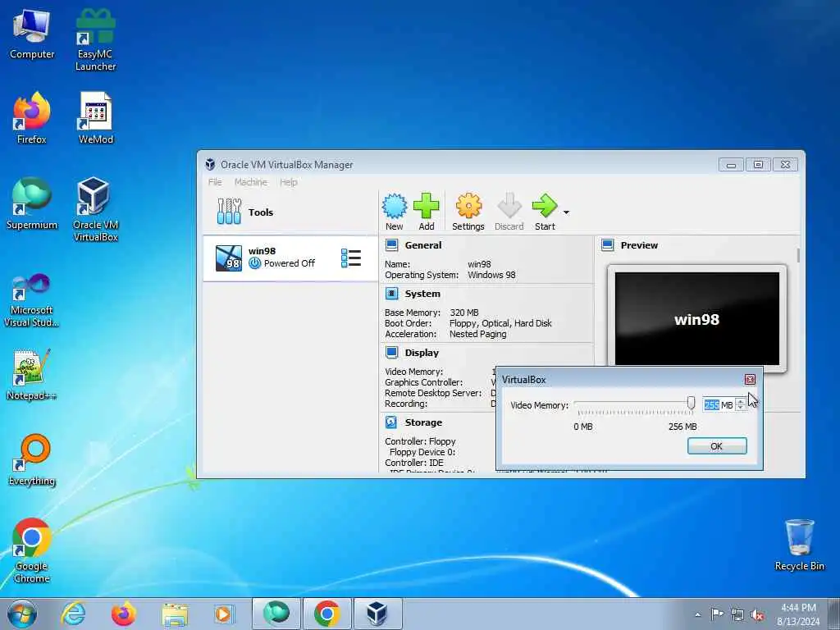Open the Recycle Bin
This screenshot has height=630, width=840.
[x=799, y=545]
